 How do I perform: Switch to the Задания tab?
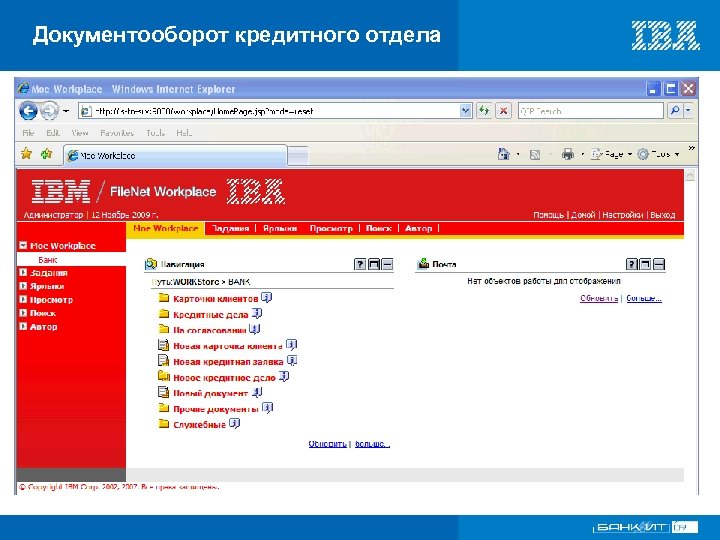(230, 228)
